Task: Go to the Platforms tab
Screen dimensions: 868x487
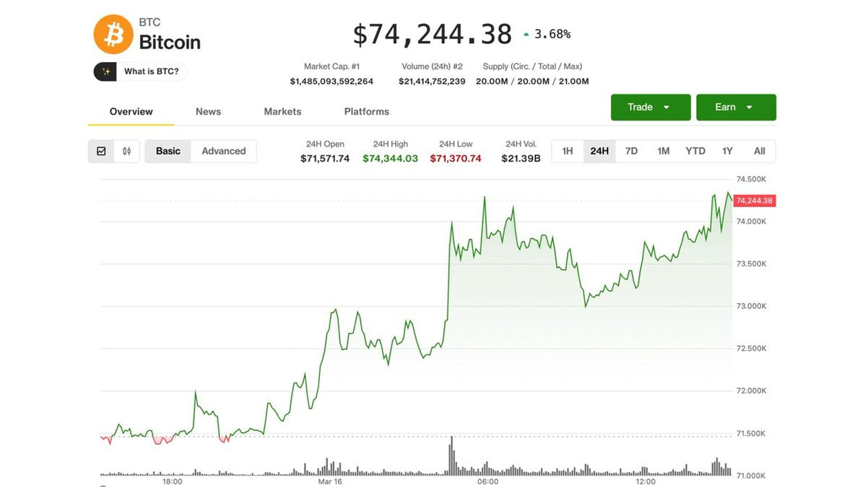Action: pos(366,112)
